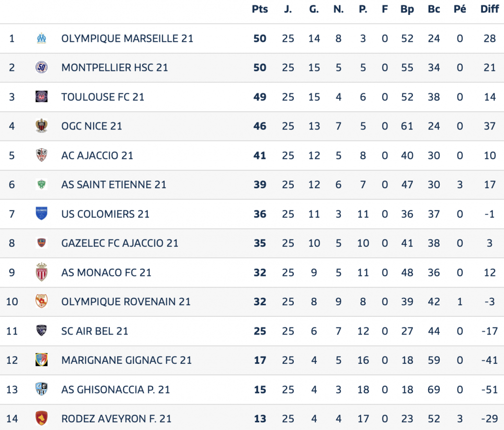This screenshot has height=430, width=504.
Task: Click the Montpellier HSC club crest
Action: 41,68
